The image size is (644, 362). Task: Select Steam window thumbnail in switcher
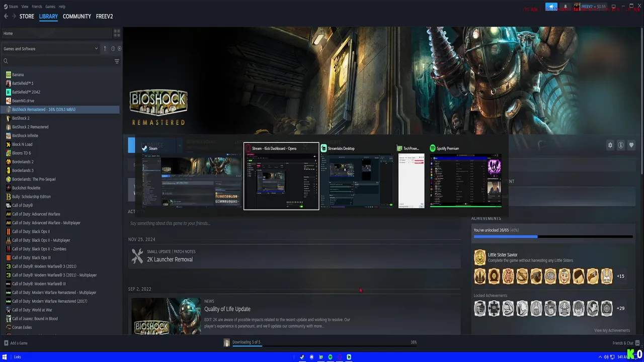(191, 176)
